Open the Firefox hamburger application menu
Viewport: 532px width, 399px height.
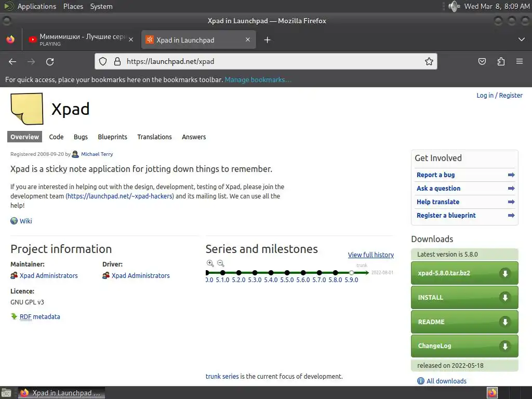click(520, 61)
